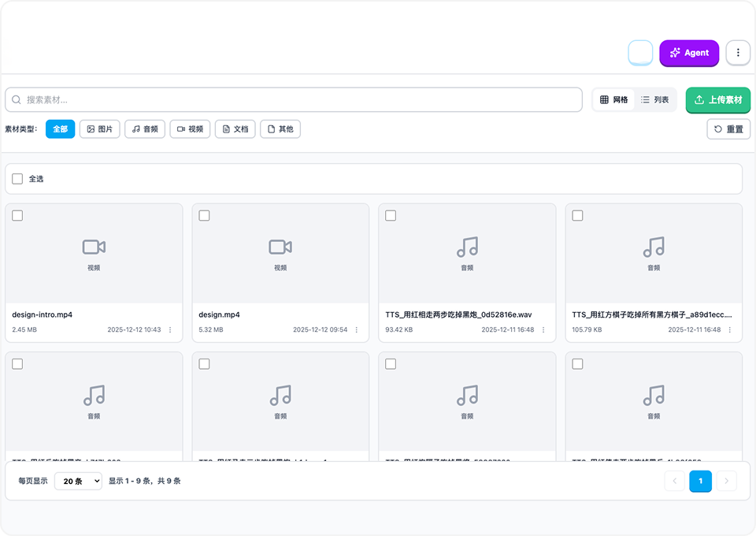This screenshot has width=756, height=536.
Task: Click the green 上传素材 upload button
Action: tap(718, 100)
